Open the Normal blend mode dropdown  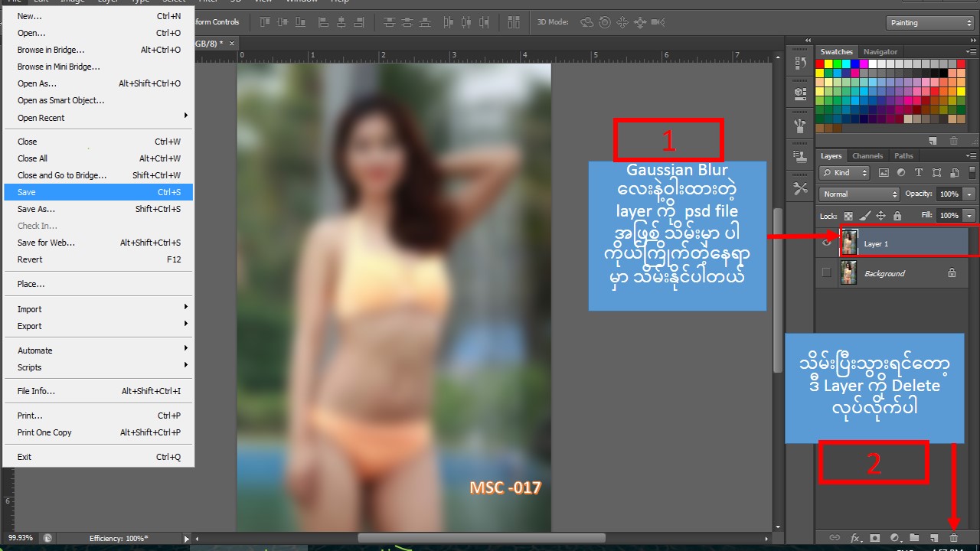tap(859, 194)
